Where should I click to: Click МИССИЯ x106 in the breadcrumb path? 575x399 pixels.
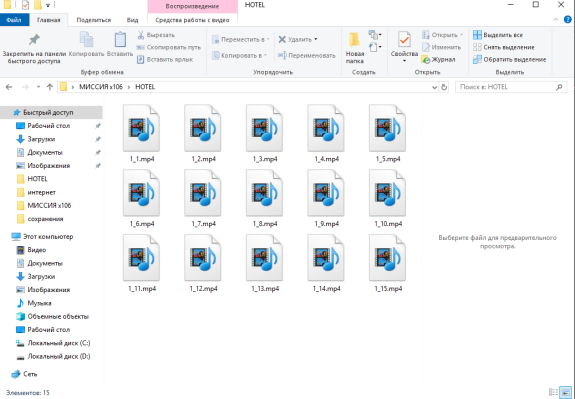[x=101, y=87]
